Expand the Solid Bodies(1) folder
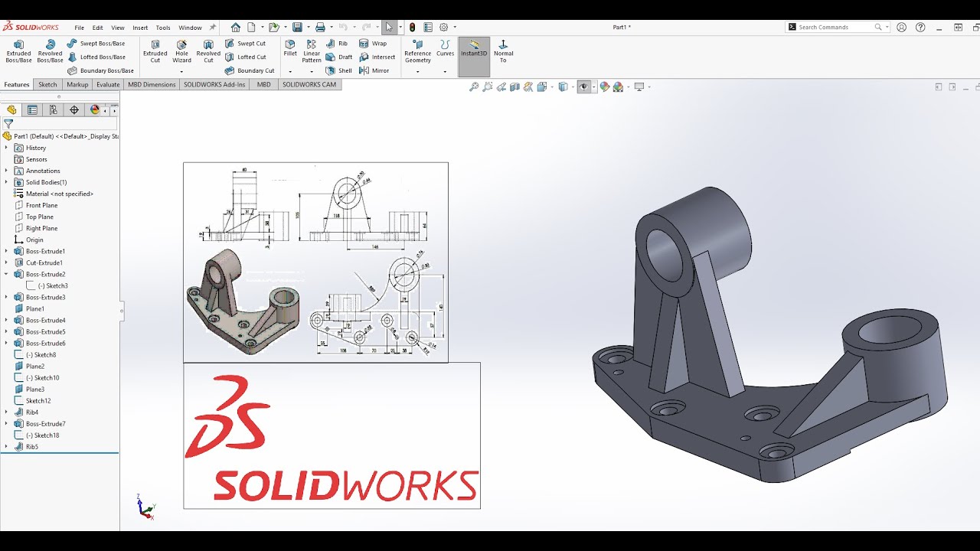 click(6, 182)
